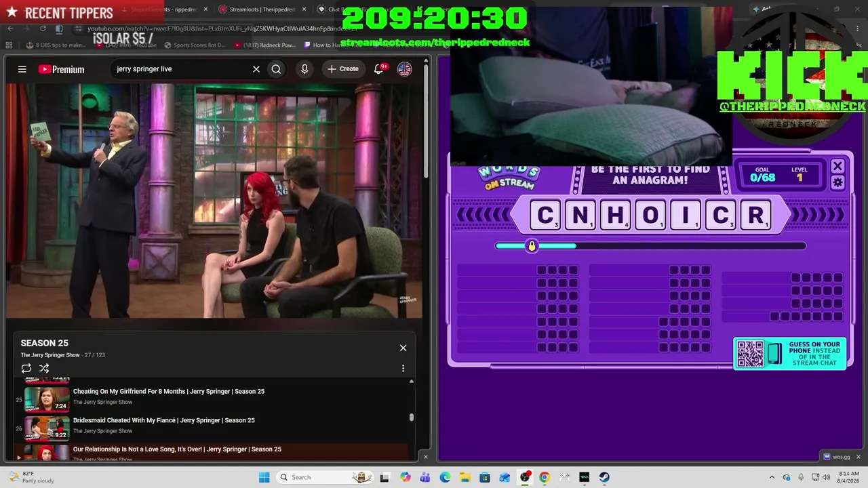Image resolution: width=868 pixels, height=488 pixels.
Task: Open Microsoft Edge from the taskbar
Action: coord(445,477)
